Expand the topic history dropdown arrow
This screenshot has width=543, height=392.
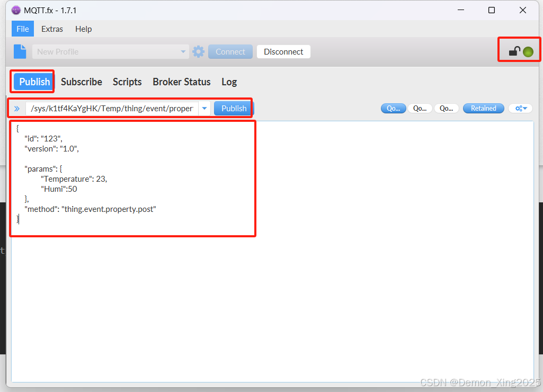point(204,109)
